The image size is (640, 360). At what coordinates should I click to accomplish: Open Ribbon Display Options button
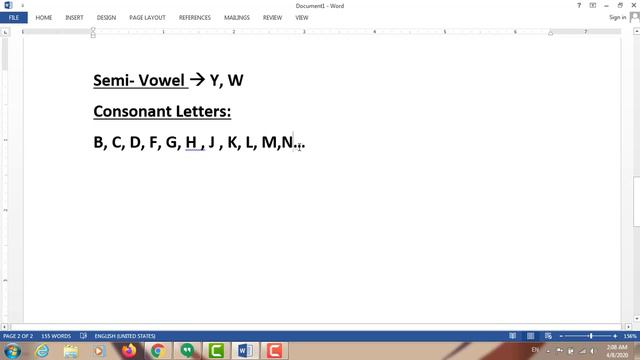coord(593,5)
